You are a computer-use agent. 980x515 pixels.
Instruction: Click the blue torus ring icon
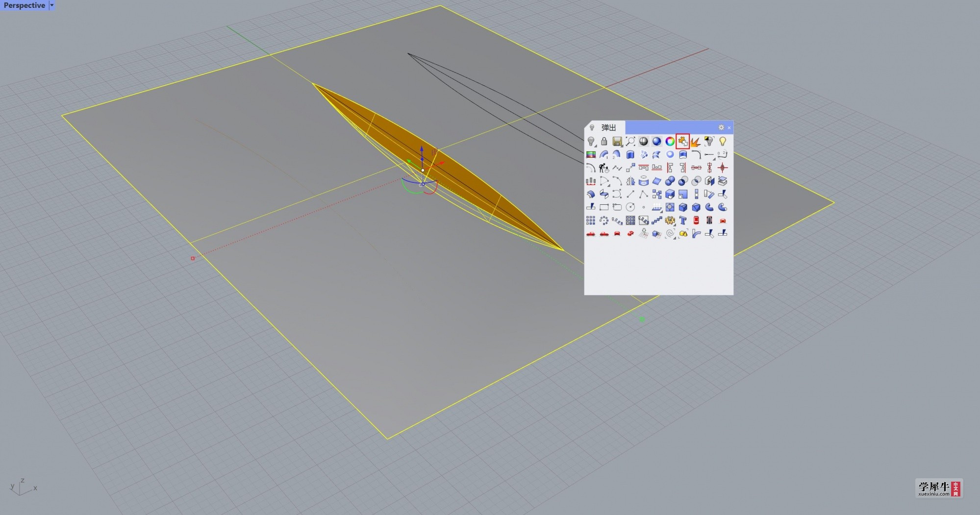click(x=670, y=154)
